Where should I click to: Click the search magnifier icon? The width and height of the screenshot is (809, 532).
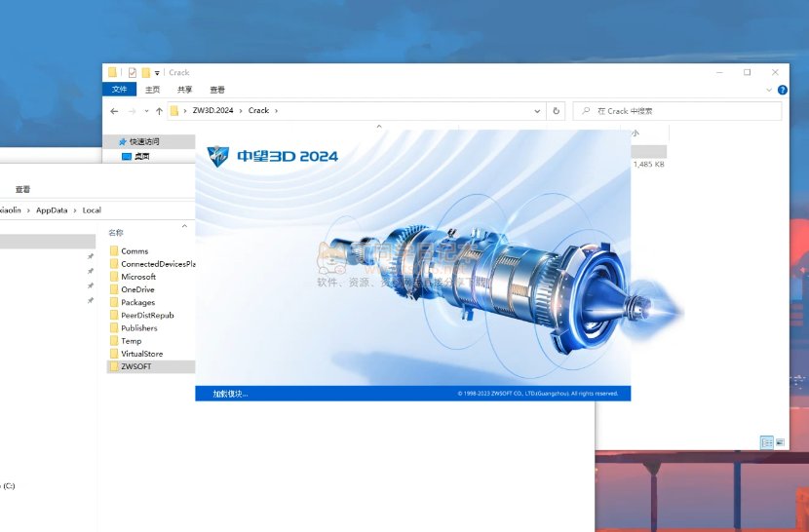586,111
